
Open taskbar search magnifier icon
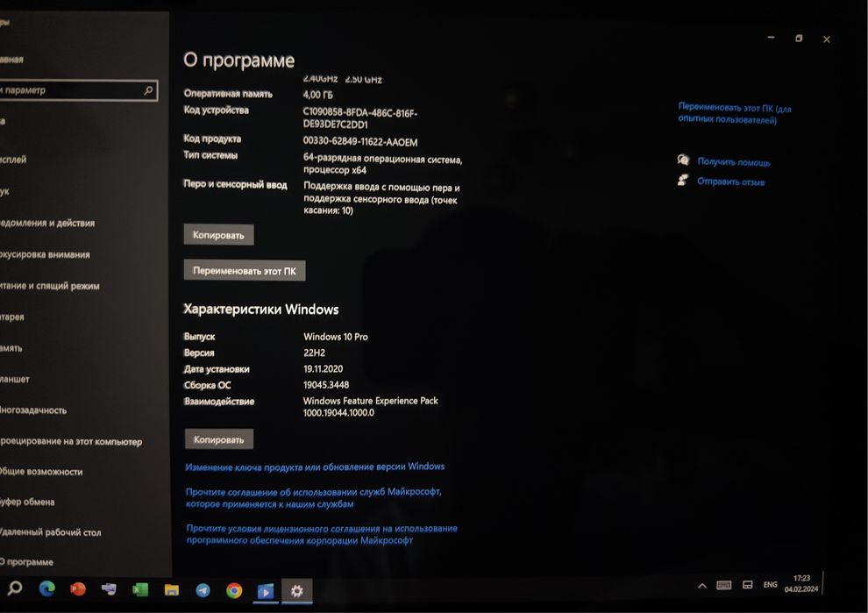tap(15, 588)
